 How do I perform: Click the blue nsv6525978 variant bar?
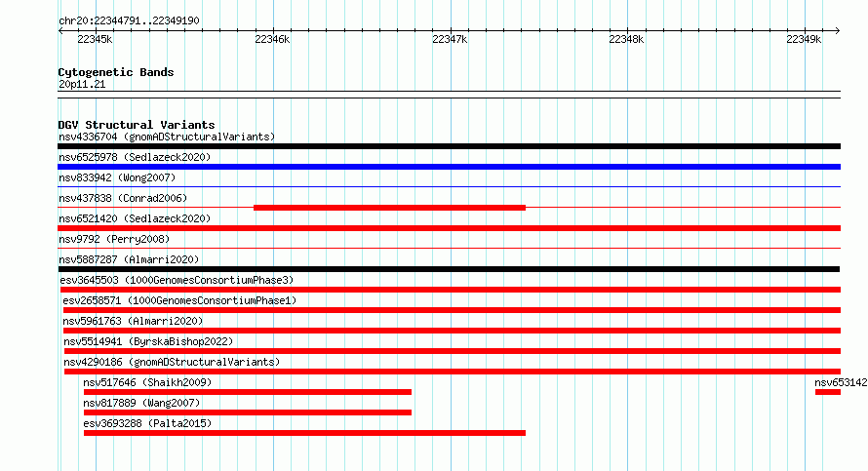(449, 167)
